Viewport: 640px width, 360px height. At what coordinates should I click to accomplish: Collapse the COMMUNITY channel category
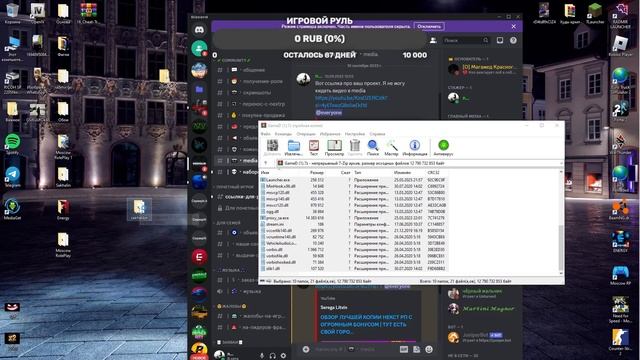pos(234,60)
